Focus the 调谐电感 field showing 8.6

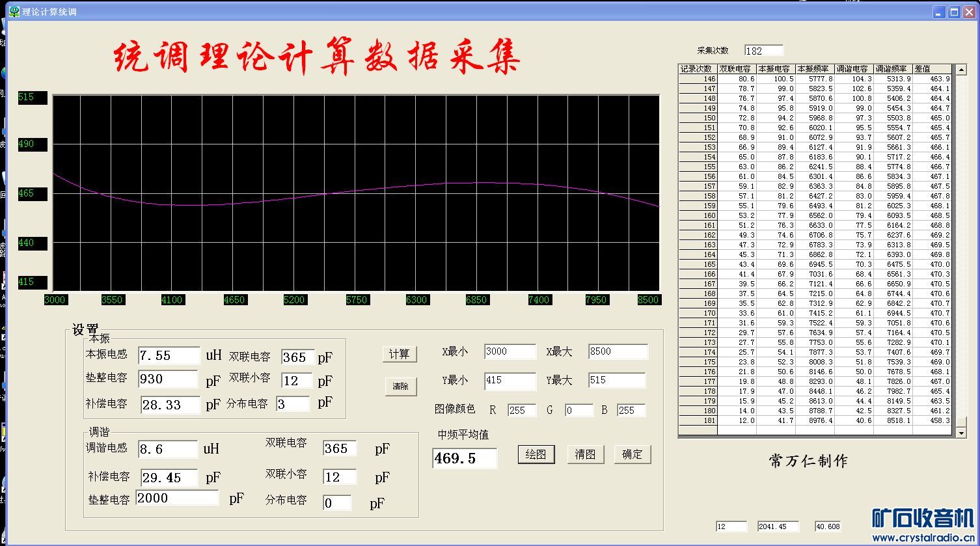click(x=167, y=449)
